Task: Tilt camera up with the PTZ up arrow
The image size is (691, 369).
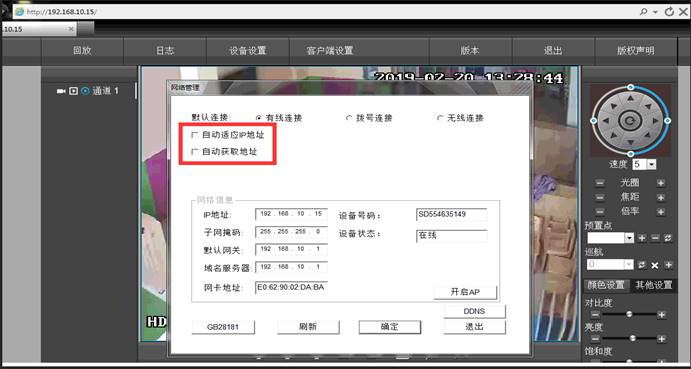Action: click(631, 97)
